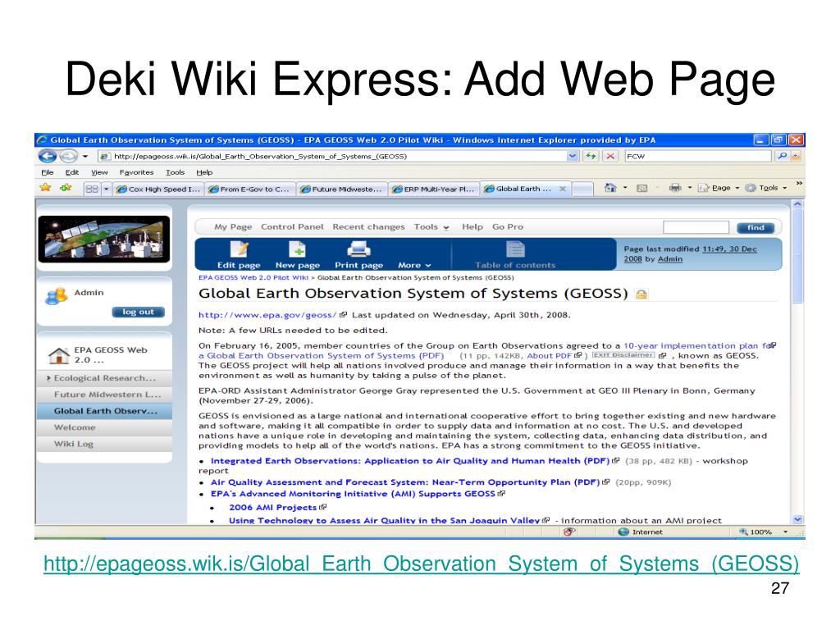Switch to the From E-Gov to C tab
Screen dimensions: 840x630
click(x=249, y=189)
